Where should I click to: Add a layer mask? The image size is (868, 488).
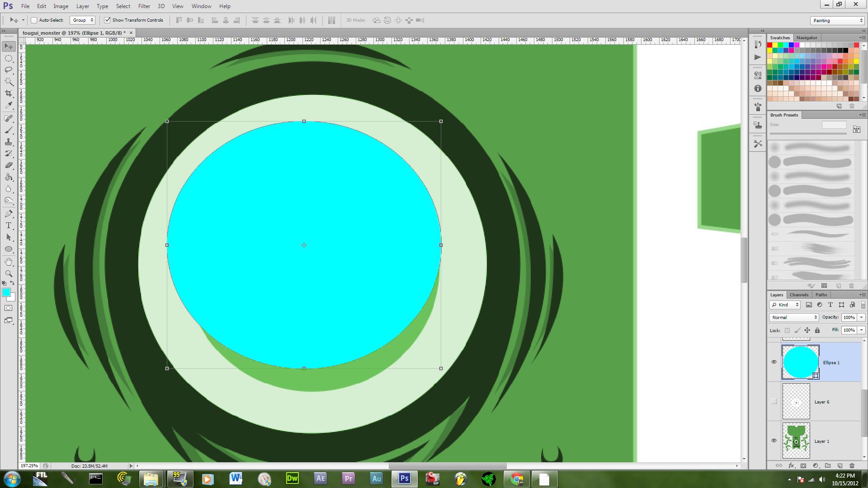click(x=803, y=465)
